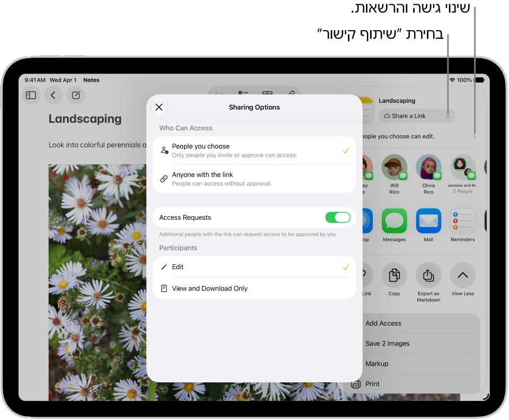Click the table icon in note toolbar
The height and width of the screenshot is (420, 509).
(267, 93)
